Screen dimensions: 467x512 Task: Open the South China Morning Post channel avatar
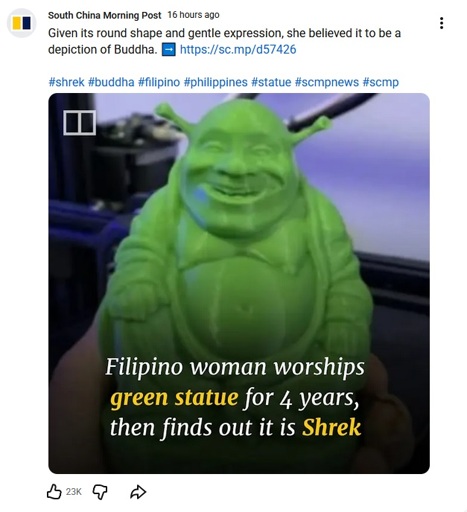22,23
